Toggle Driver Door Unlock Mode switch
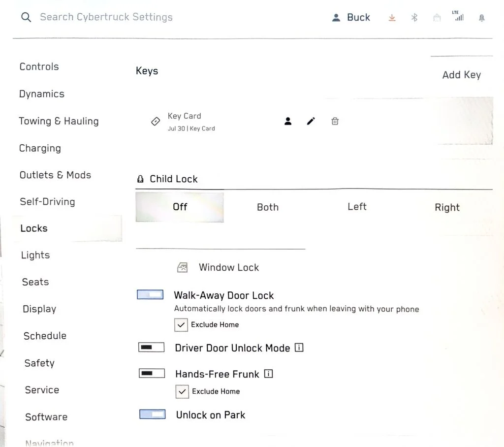504x447 pixels. pos(152,347)
